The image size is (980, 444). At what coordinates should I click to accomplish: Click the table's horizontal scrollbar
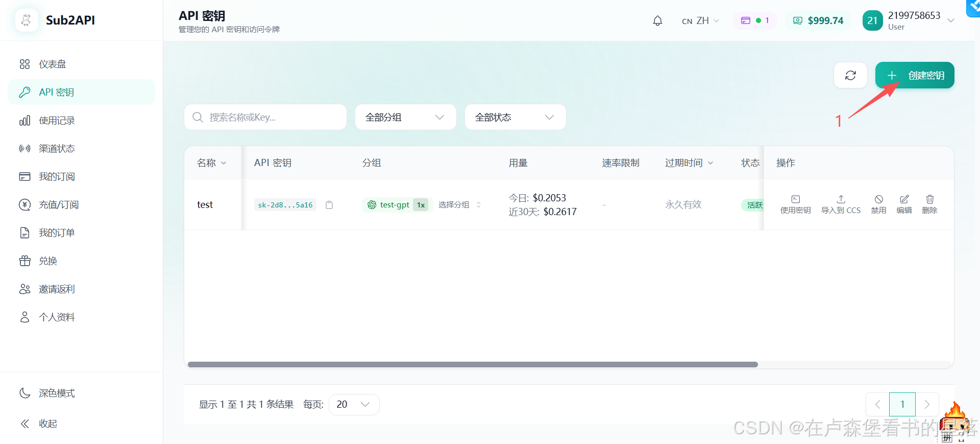[x=473, y=365]
